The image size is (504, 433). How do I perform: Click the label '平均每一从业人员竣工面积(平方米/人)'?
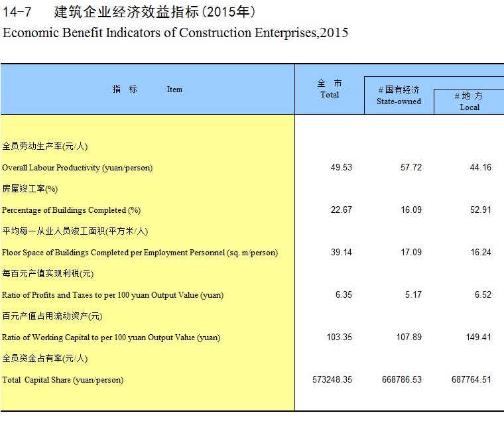(x=75, y=231)
